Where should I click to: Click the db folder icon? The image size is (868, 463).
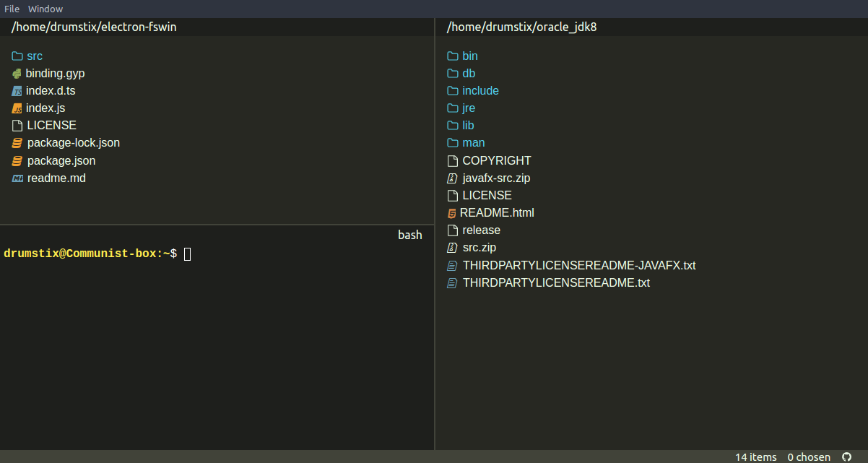tap(453, 73)
